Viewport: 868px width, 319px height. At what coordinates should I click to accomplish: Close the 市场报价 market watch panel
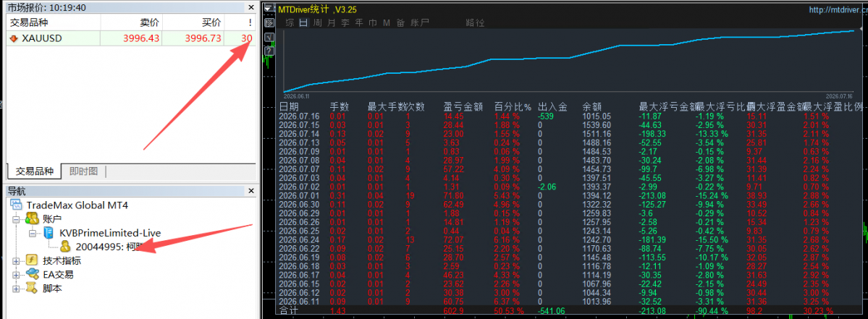coord(251,7)
